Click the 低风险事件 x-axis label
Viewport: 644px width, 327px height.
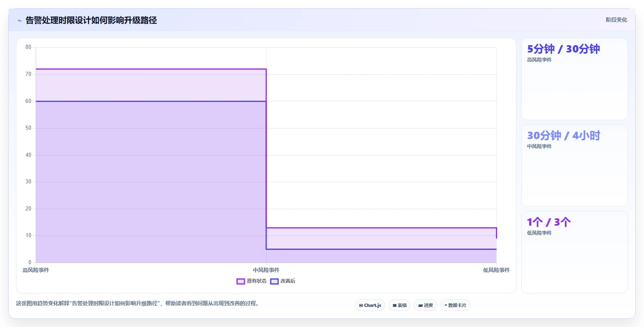pyautogui.click(x=496, y=270)
